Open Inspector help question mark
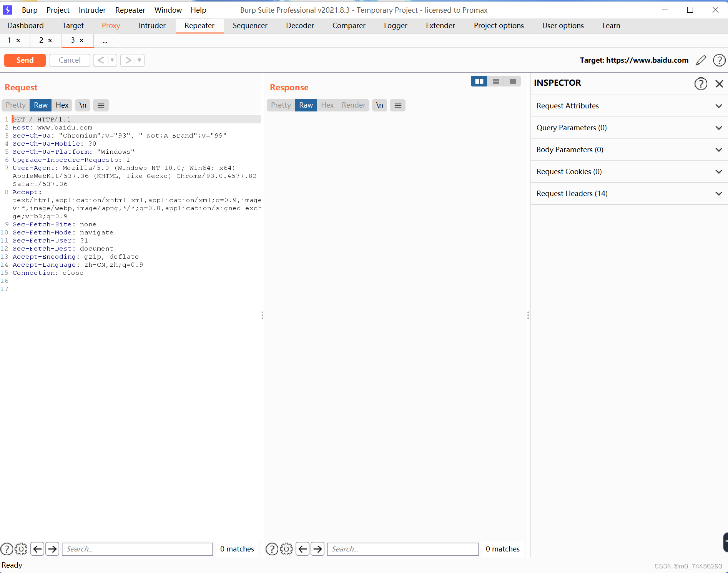728x573 pixels. [x=701, y=83]
